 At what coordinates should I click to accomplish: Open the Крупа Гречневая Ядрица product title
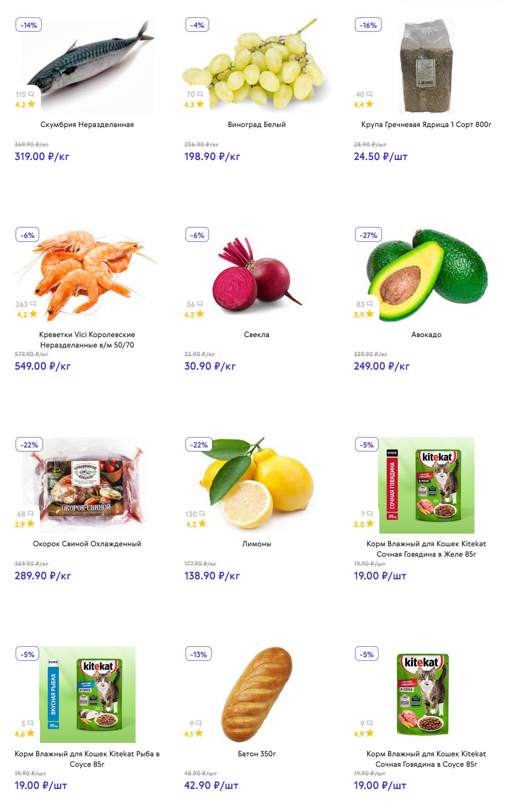[426, 125]
